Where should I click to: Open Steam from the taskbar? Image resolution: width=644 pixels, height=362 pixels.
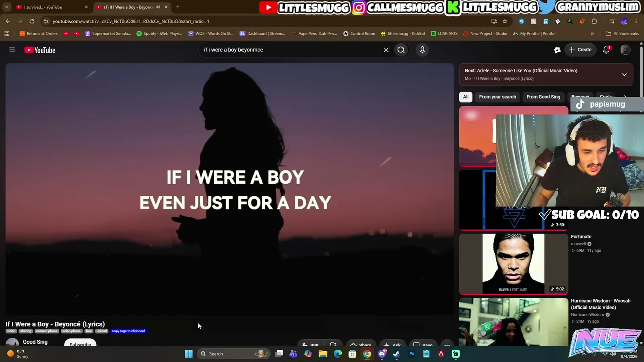pyautogui.click(x=396, y=354)
